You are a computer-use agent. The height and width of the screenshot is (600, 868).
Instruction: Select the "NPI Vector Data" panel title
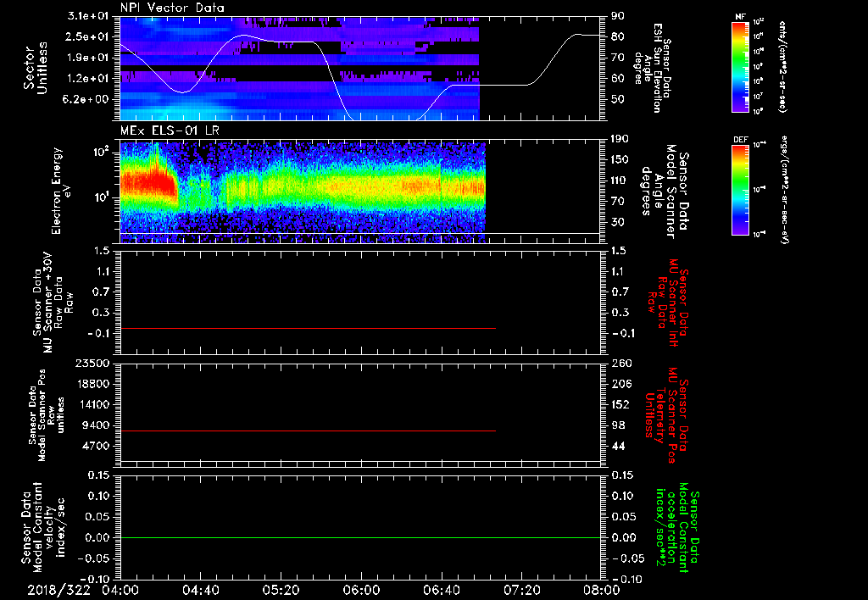pos(173,8)
